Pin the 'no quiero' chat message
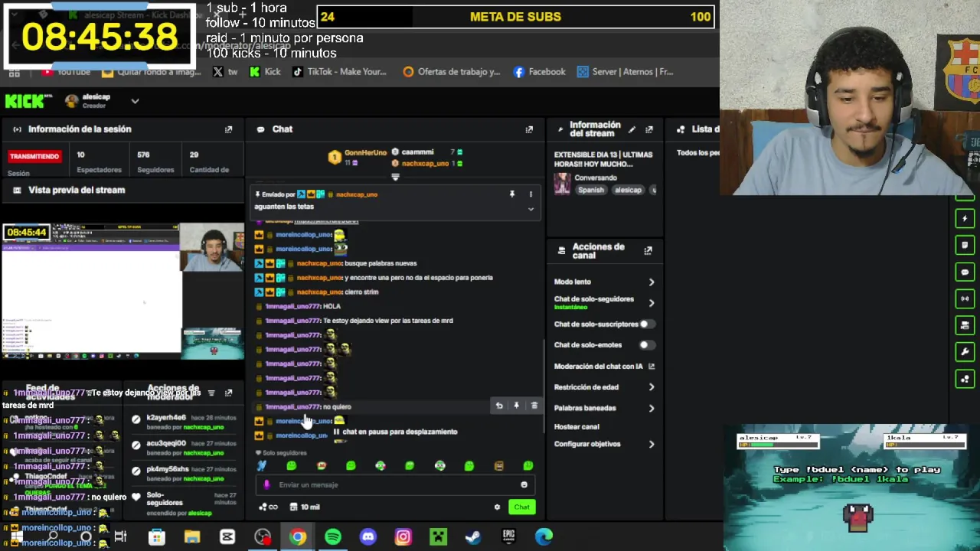The width and height of the screenshot is (980, 551). (x=516, y=406)
